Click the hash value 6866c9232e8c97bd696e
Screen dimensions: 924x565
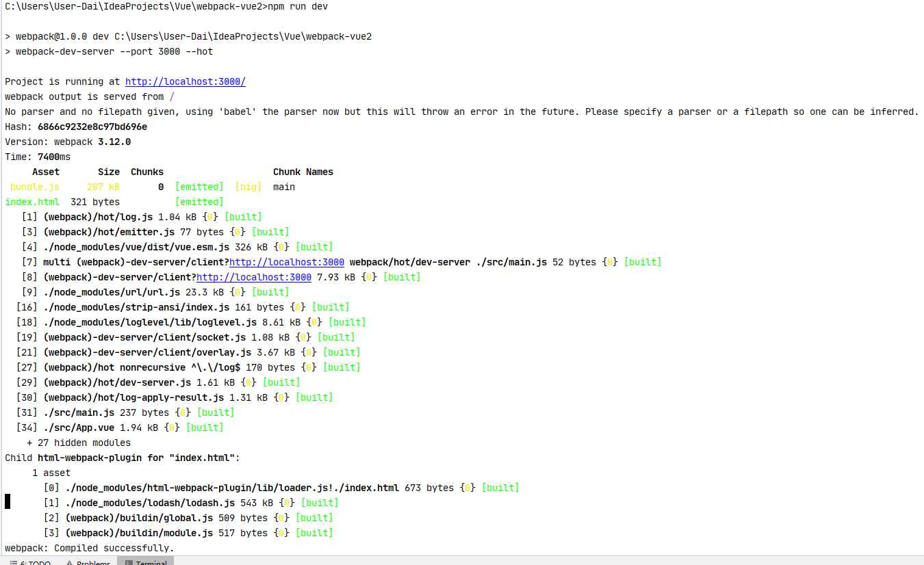tap(92, 127)
